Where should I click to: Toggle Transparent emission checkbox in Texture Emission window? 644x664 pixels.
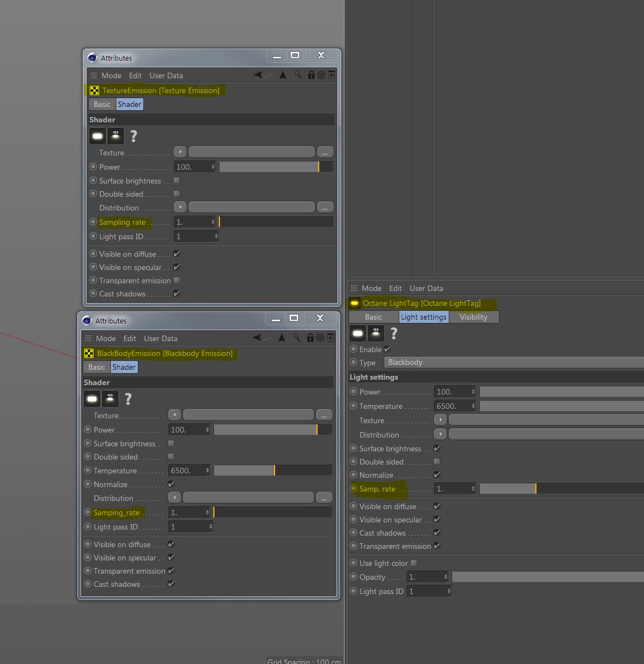pyautogui.click(x=176, y=280)
